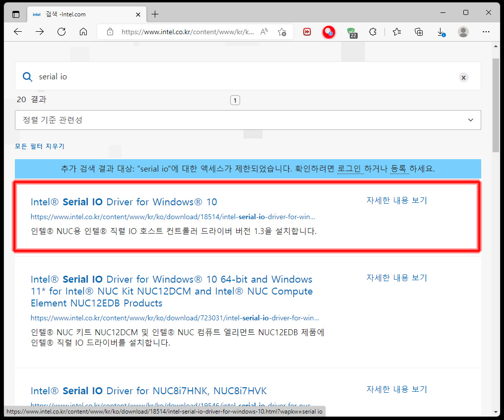Click the vertical tabs button next to tabs
This screenshot has width=504, height=420.
click(15, 14)
